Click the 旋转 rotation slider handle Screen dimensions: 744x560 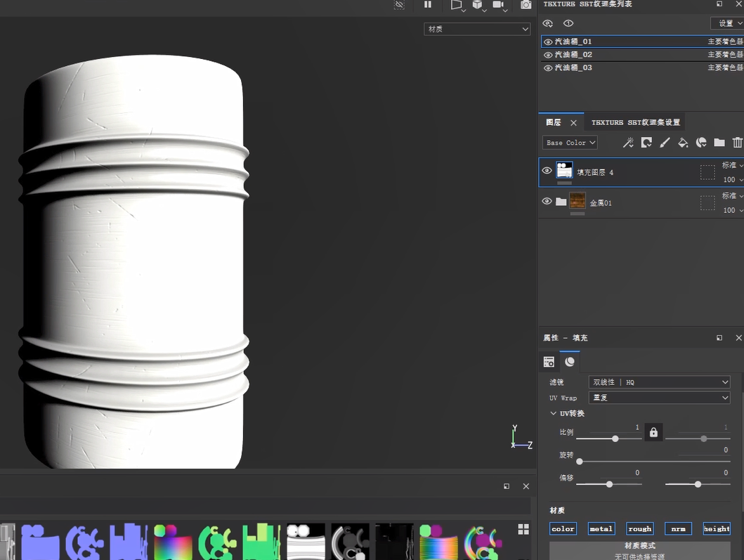point(580,462)
